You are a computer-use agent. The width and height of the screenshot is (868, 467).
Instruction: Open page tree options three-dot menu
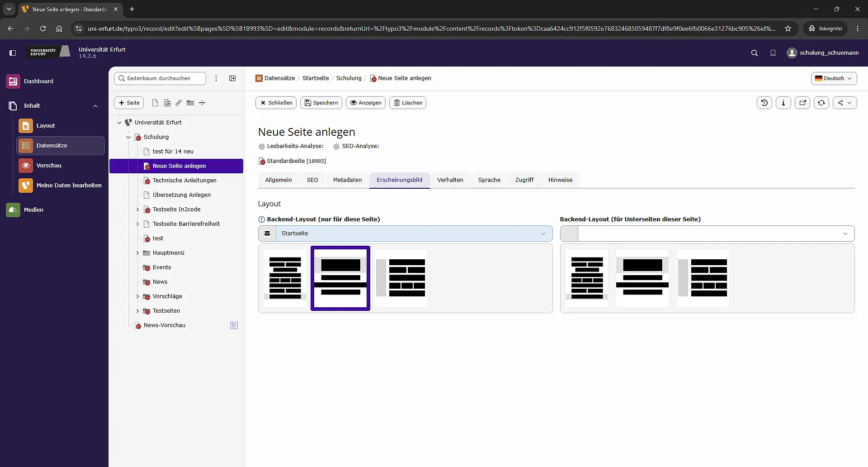tap(216, 78)
